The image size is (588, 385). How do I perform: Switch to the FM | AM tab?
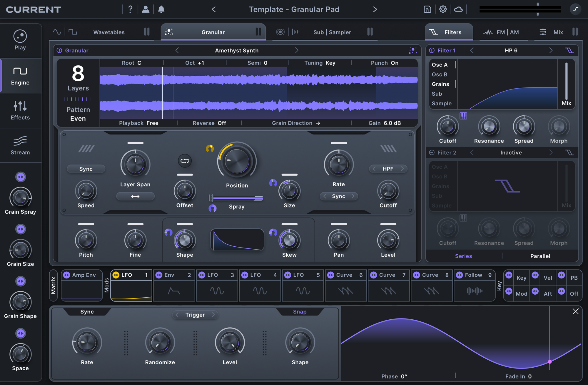[x=507, y=32]
